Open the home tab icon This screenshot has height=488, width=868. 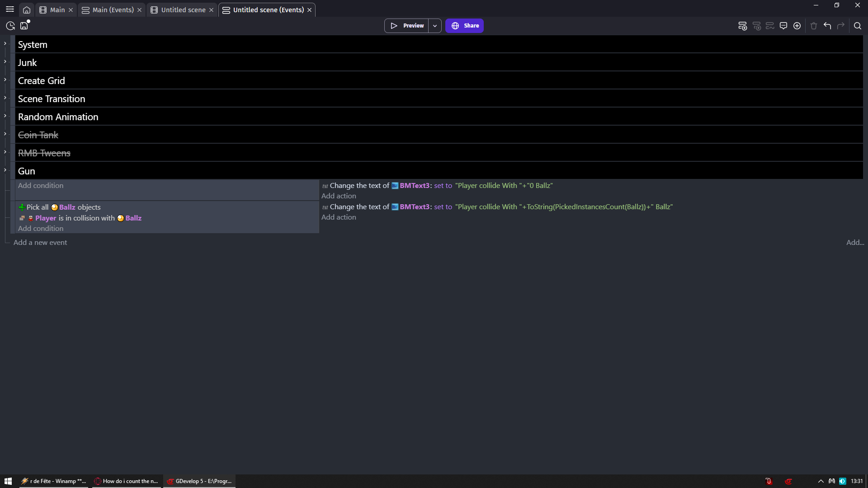[x=27, y=10]
